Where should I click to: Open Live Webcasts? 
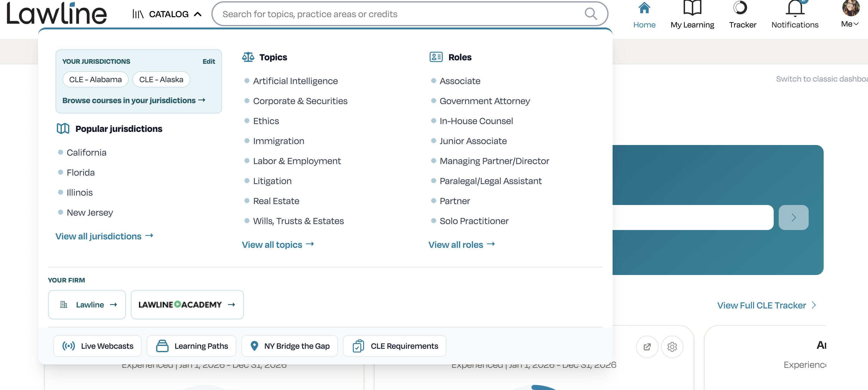tap(97, 346)
